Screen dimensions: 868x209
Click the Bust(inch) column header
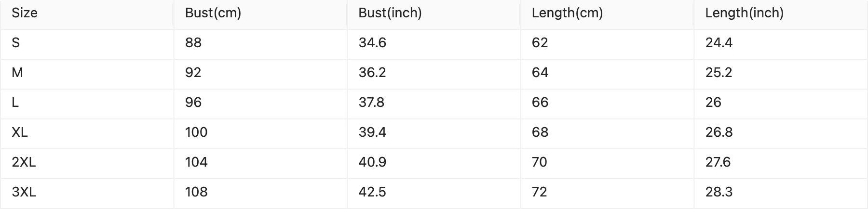coord(390,13)
